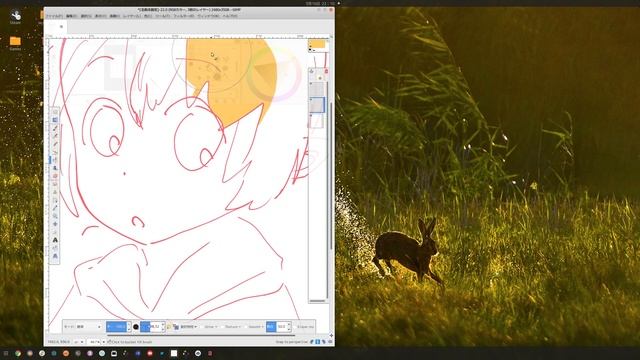Screen dimensions: 640x360
Task: Open the paint mode dropdown in tool options
Action: click(89, 327)
